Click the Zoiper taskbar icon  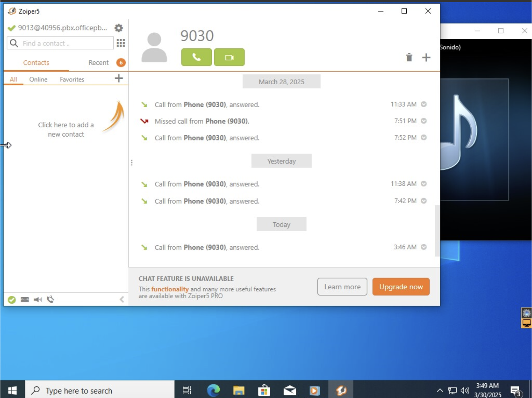pyautogui.click(x=341, y=390)
